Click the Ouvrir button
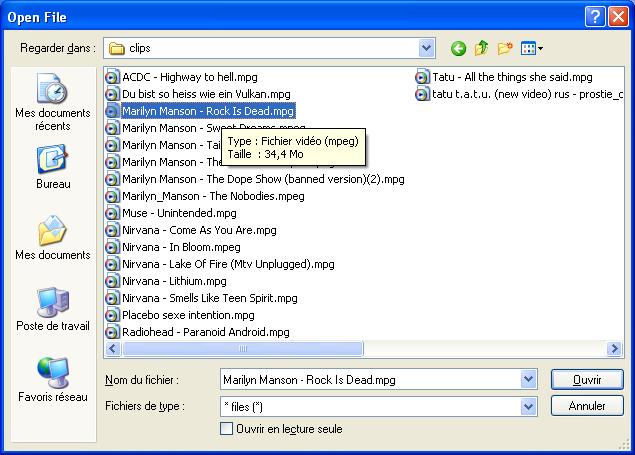Viewport: 635px width, 455px height. pyautogui.click(x=587, y=379)
